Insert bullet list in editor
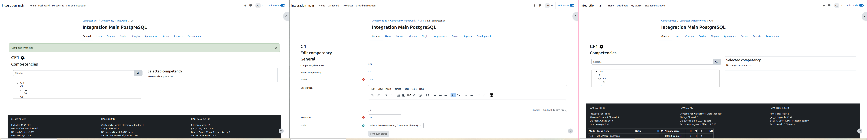 479,95
